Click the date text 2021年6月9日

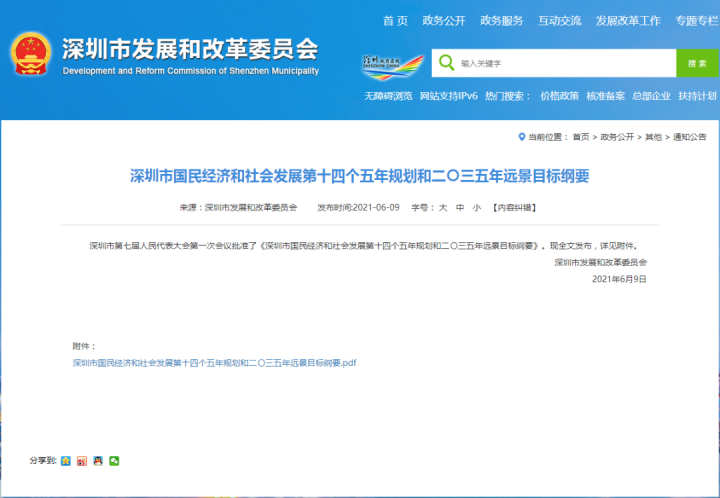pyautogui.click(x=619, y=279)
